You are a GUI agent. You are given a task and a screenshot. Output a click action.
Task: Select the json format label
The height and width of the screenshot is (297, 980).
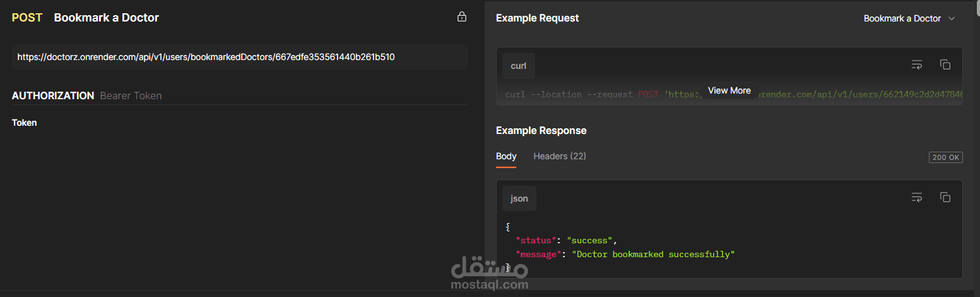click(519, 198)
